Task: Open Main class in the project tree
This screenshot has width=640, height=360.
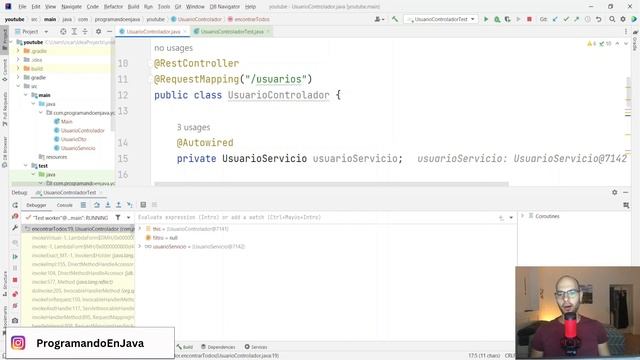Action: coord(66,122)
